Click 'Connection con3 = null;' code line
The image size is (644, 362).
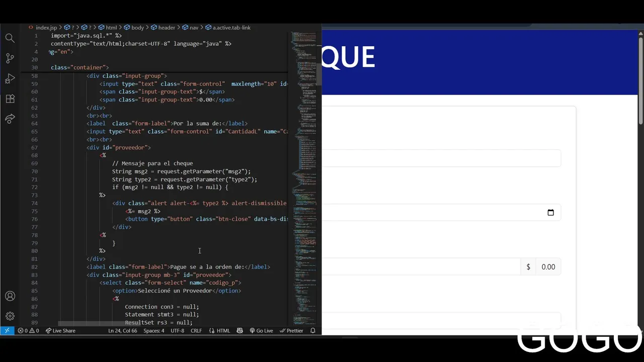(x=162, y=307)
